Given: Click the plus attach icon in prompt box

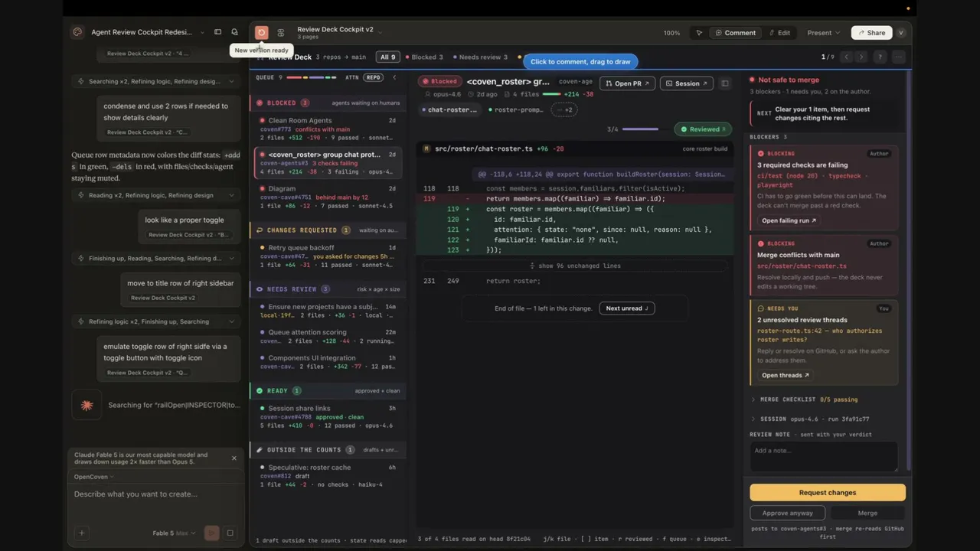Looking at the screenshot, I should [x=82, y=533].
